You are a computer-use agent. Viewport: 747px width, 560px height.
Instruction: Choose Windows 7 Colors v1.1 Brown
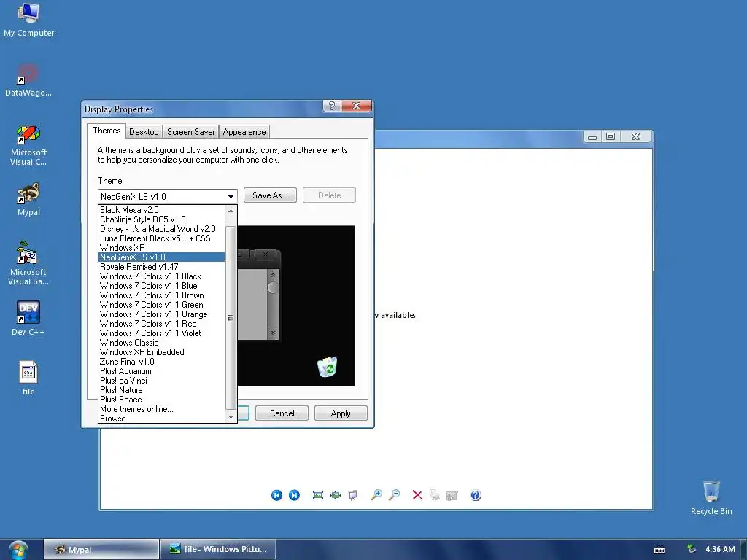(161, 295)
